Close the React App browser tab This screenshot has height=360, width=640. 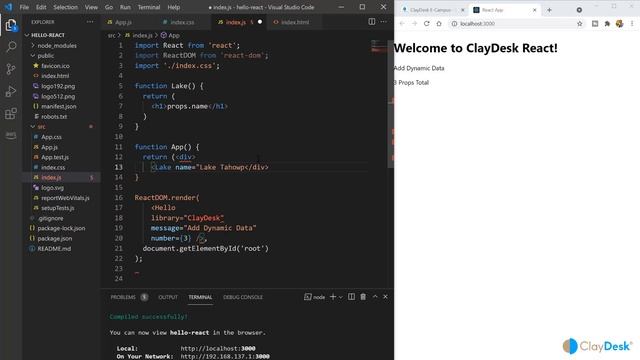tap(534, 10)
